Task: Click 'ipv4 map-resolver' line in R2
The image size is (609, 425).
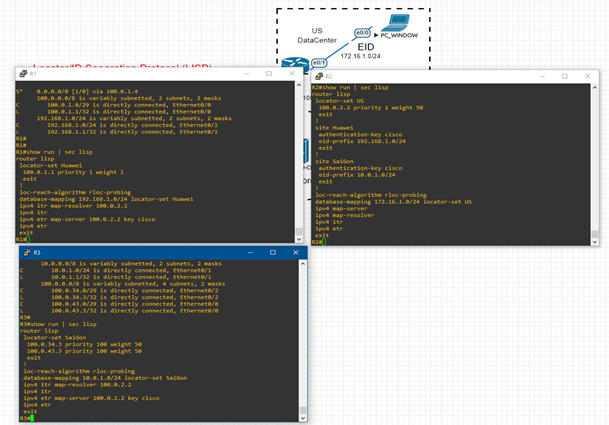Action: tap(345, 215)
